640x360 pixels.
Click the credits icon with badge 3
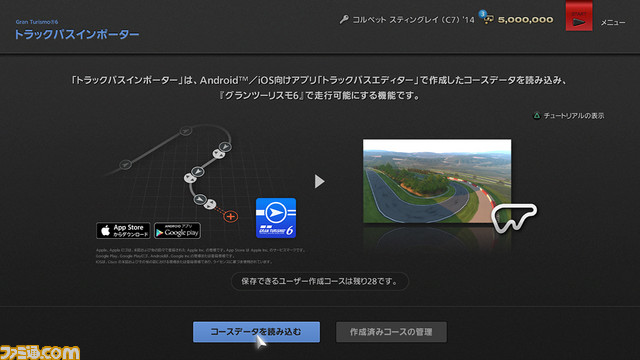pyautogui.click(x=487, y=18)
